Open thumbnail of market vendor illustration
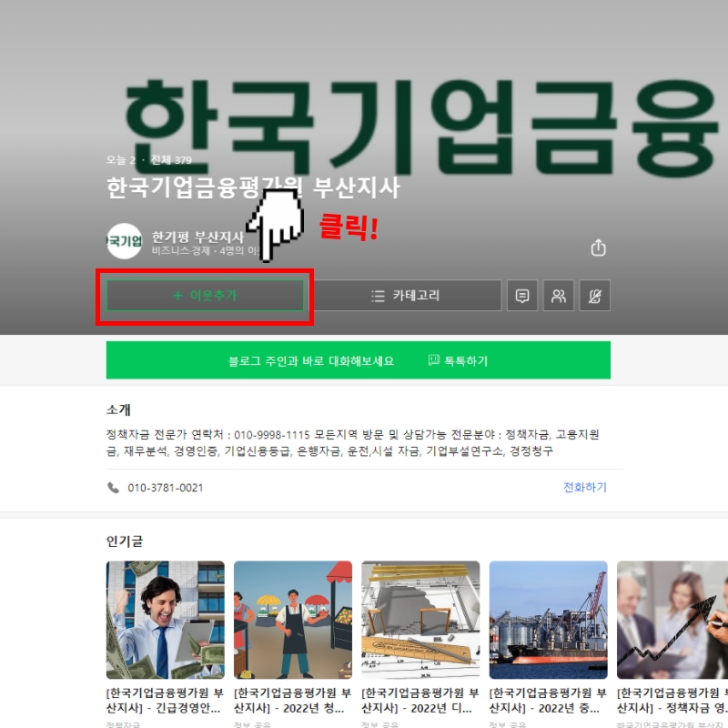This screenshot has width=728, height=728. point(293,620)
